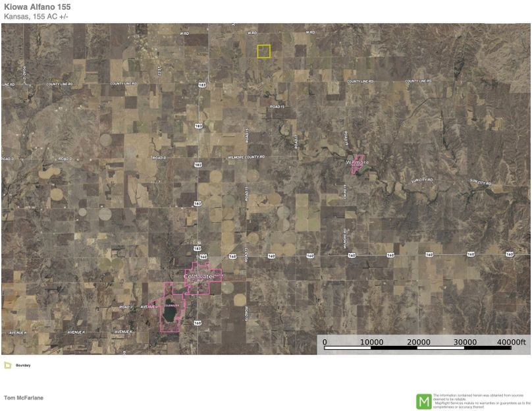The image size is (532, 411).
Task: Select the US-183 shield below County Line Rd
Action: [201, 84]
